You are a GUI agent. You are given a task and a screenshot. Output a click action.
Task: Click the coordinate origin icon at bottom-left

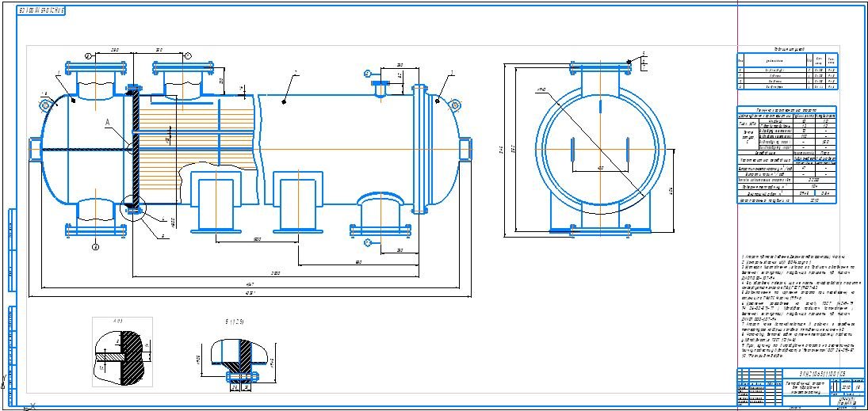[30, 406]
